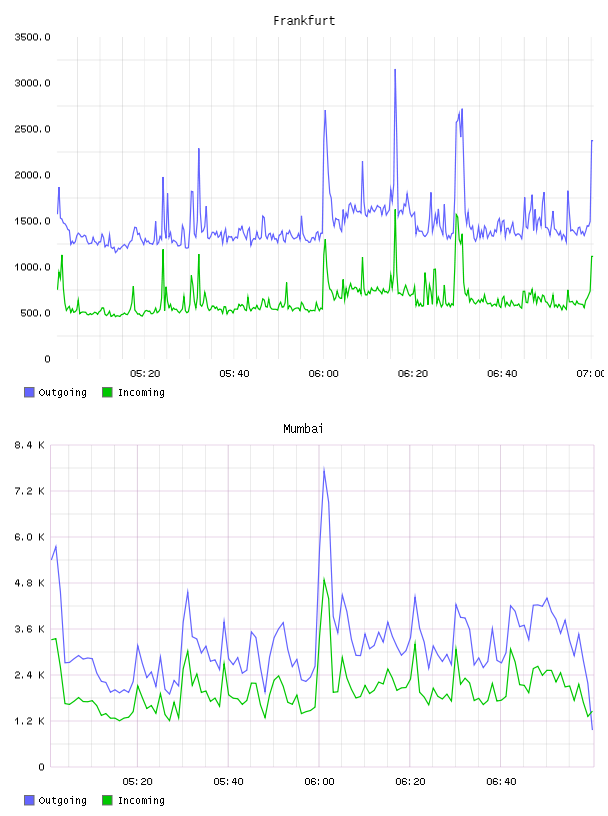
Task: Click the 05:20 time label under Frankfurt chart
Action: pyautogui.click(x=145, y=374)
